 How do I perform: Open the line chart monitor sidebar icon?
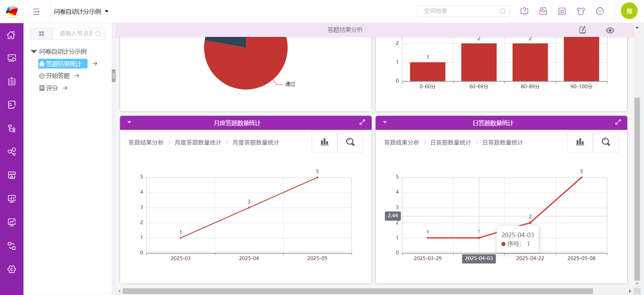(12, 222)
